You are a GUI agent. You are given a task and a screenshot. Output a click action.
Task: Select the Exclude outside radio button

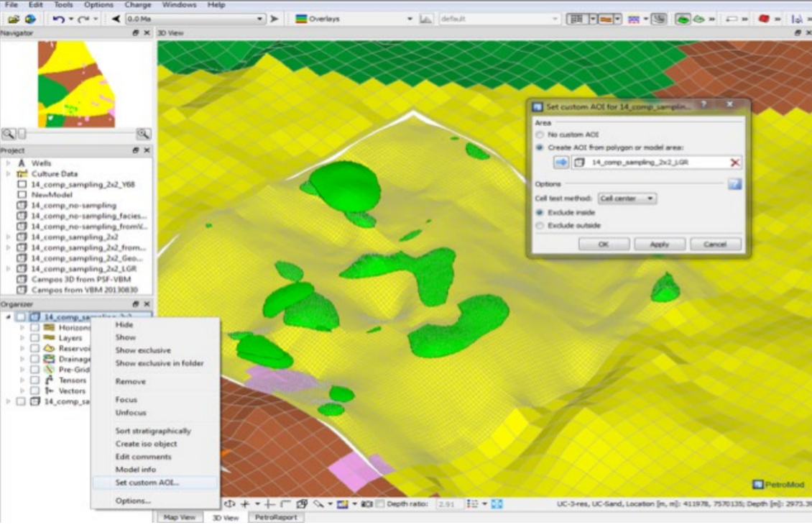click(x=539, y=225)
